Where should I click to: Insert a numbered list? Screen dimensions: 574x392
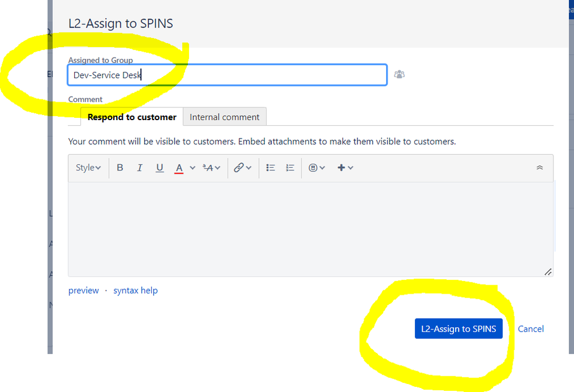point(290,167)
